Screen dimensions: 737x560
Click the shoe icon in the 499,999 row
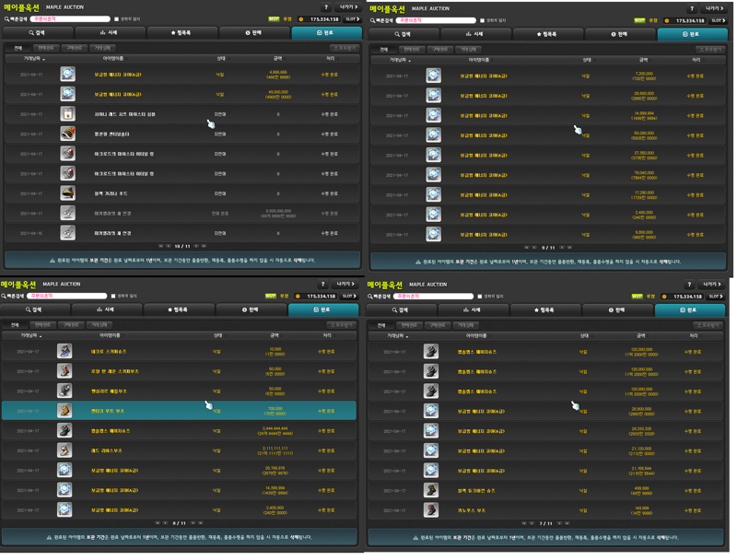tap(431, 491)
